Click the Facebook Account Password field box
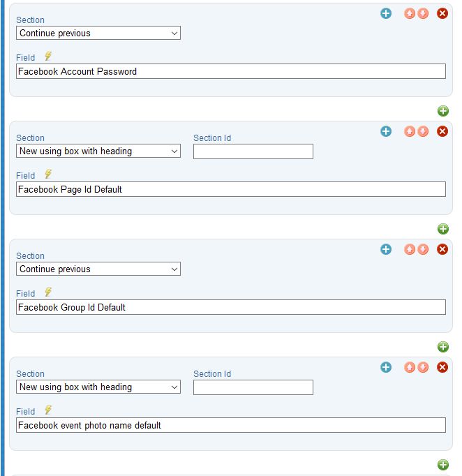 (x=231, y=71)
